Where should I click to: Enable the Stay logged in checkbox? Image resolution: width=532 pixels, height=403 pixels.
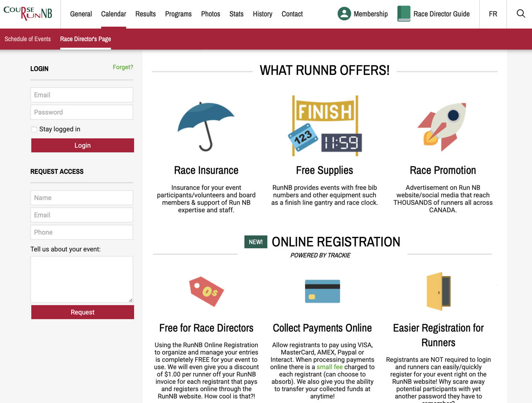coord(34,129)
